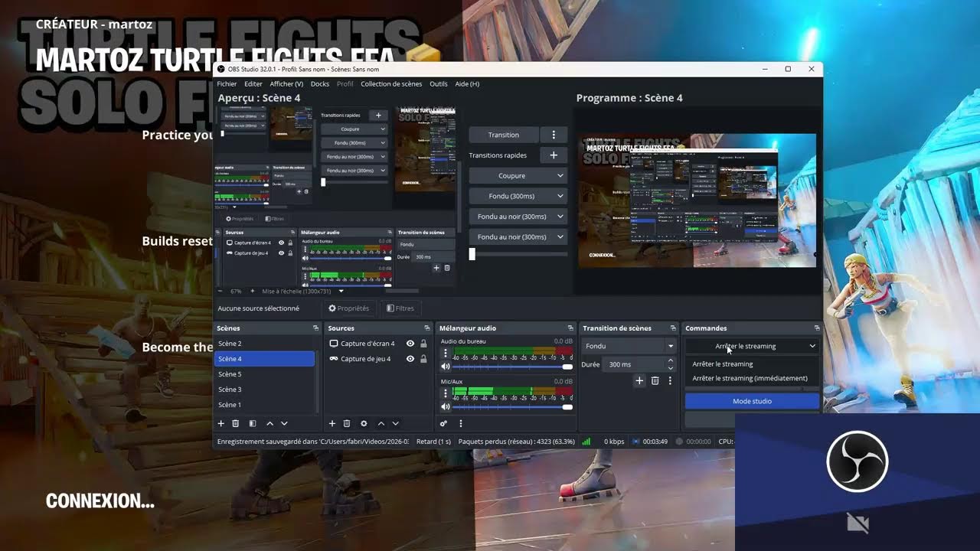Zoom in preview with plus beside 67%

click(x=253, y=292)
